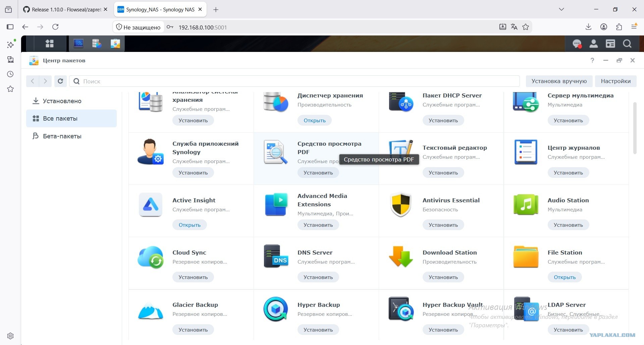
Task: Open the Настройки button in Package Center
Action: 615,81
